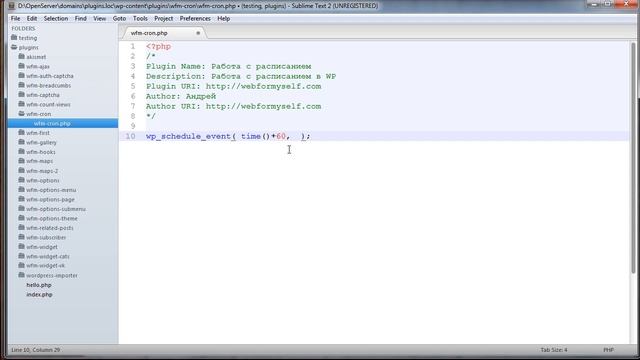Click the Plugin Name comment line
Screen dimensions: 640x360
[x=229, y=66]
